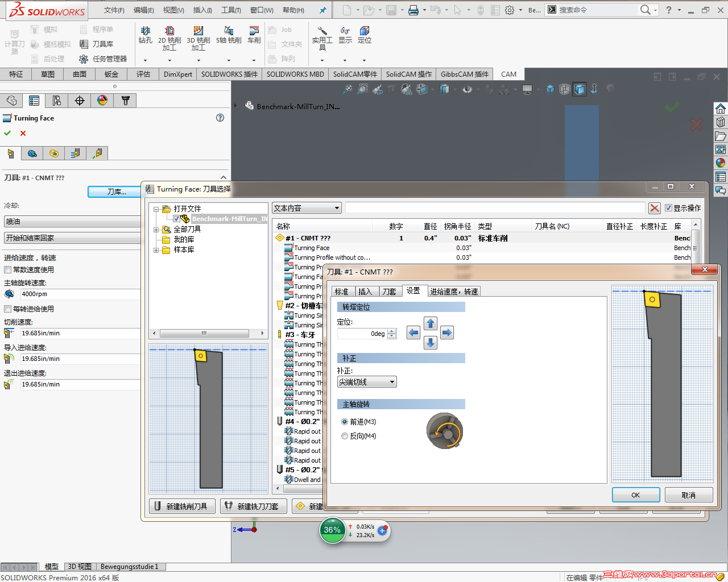
Task: Select the 3D 铣削加工 milling icon
Action: [x=198, y=38]
